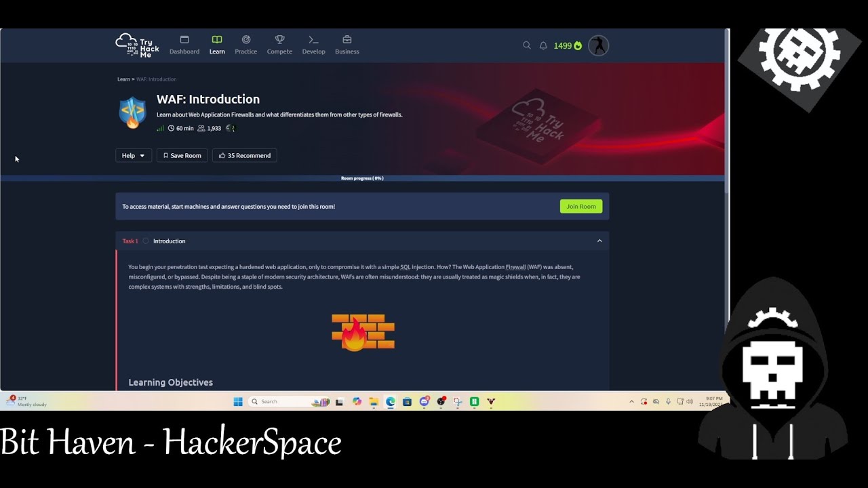868x488 pixels.
Task: Click the taskbar Search box
Action: click(288, 401)
